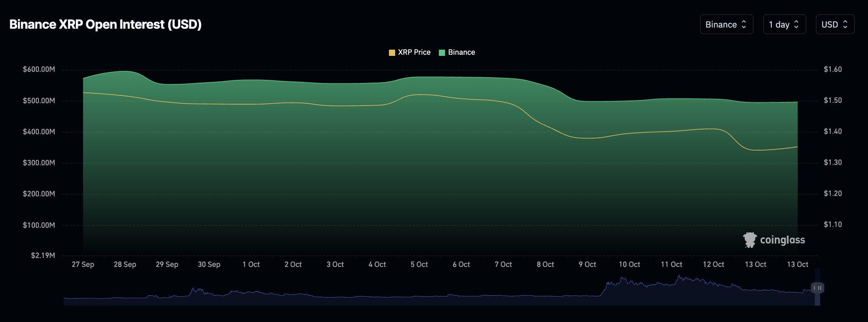Toggle the XRP Price legend series
Image resolution: width=868 pixels, height=322 pixels.
tap(410, 52)
